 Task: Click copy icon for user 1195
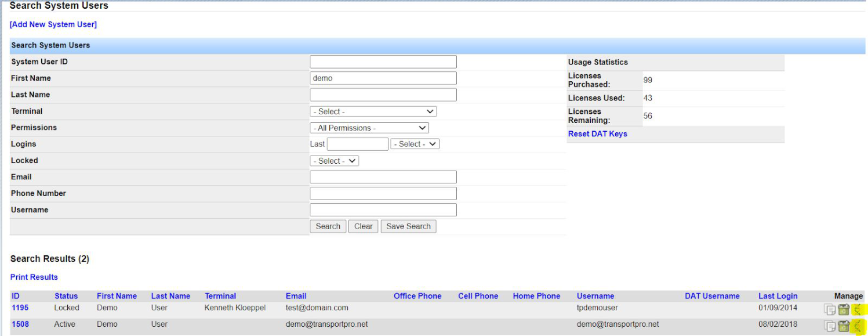[x=830, y=310]
